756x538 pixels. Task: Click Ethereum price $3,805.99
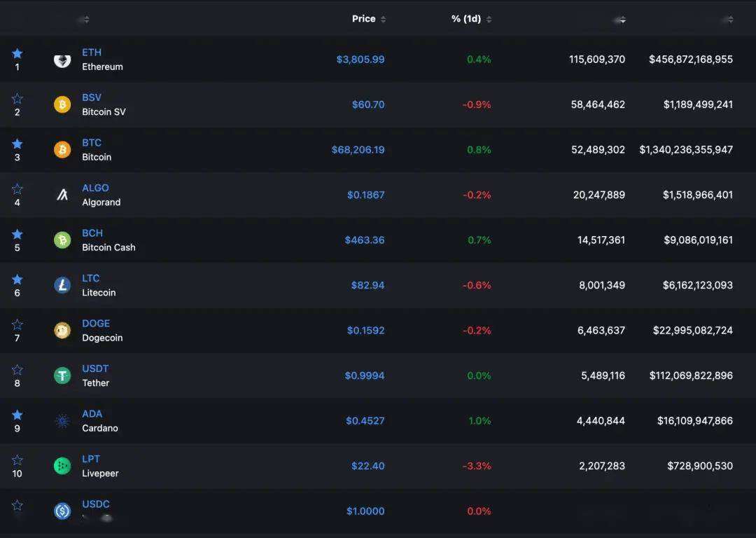[x=360, y=60]
